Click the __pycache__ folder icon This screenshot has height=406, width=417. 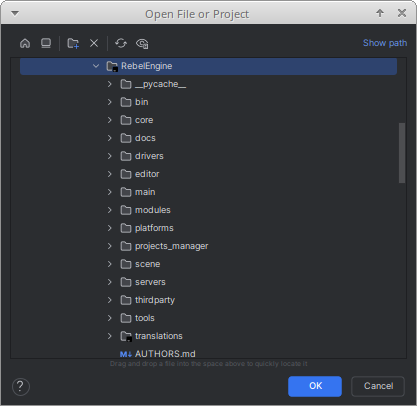coord(126,84)
